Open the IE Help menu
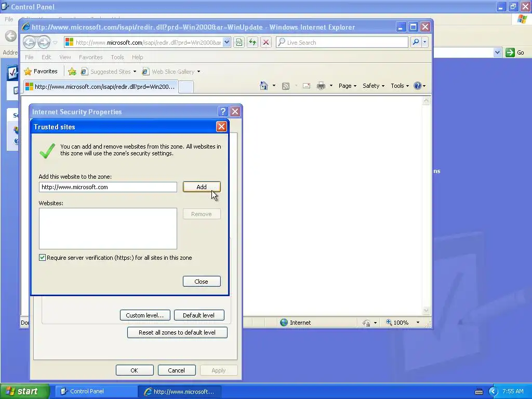 pos(137,57)
